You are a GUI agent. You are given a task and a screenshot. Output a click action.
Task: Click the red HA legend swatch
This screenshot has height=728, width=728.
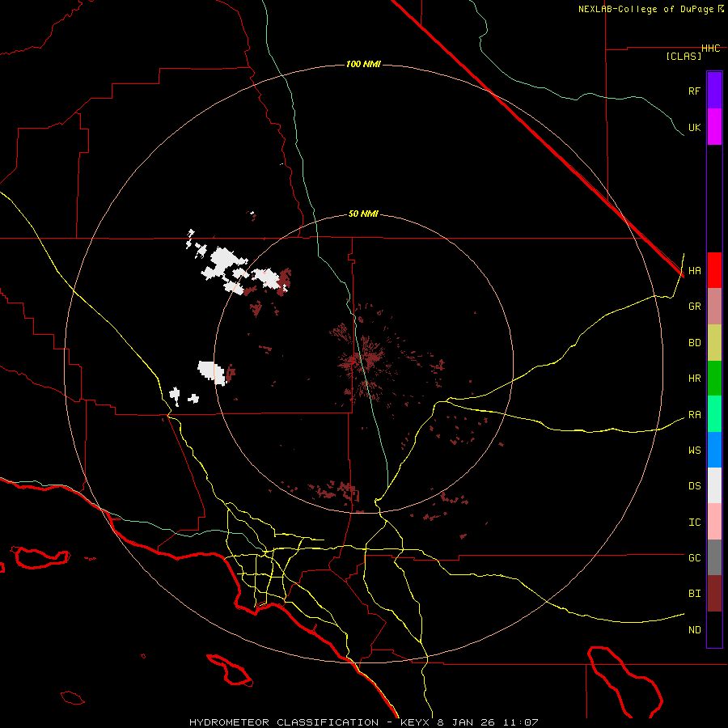click(714, 270)
